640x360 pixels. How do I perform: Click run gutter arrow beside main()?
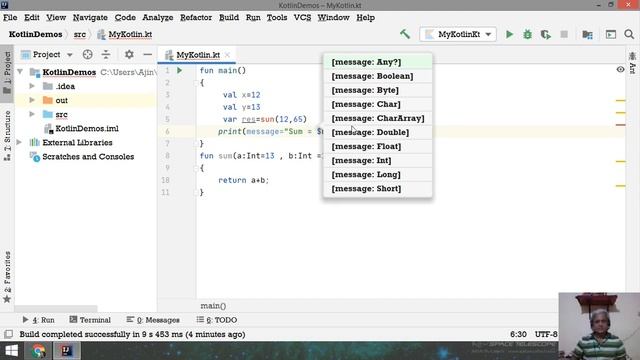click(x=179, y=70)
